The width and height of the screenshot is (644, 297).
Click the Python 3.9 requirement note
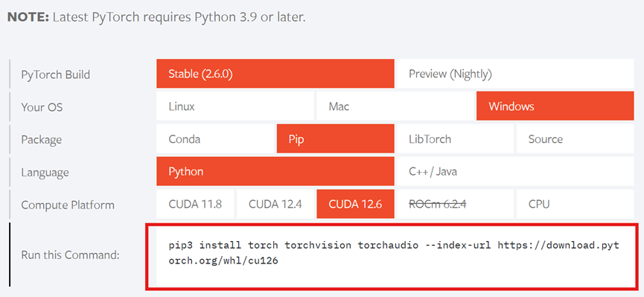[156, 17]
